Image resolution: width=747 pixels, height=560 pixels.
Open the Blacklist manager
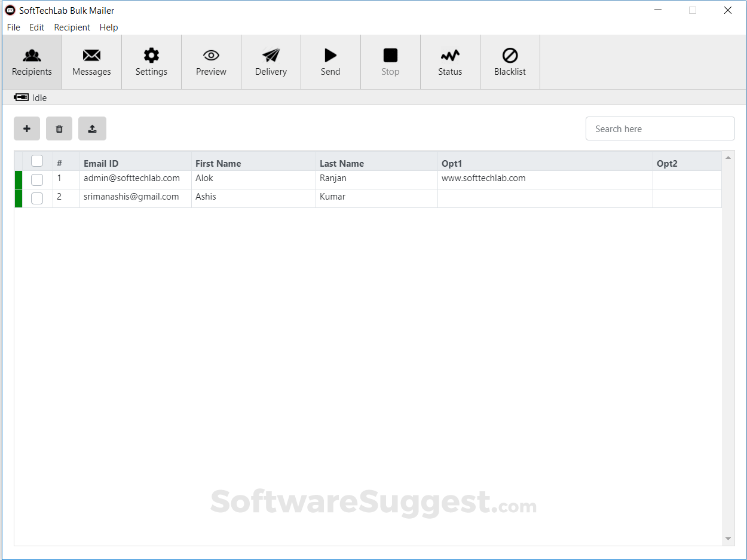coord(509,62)
